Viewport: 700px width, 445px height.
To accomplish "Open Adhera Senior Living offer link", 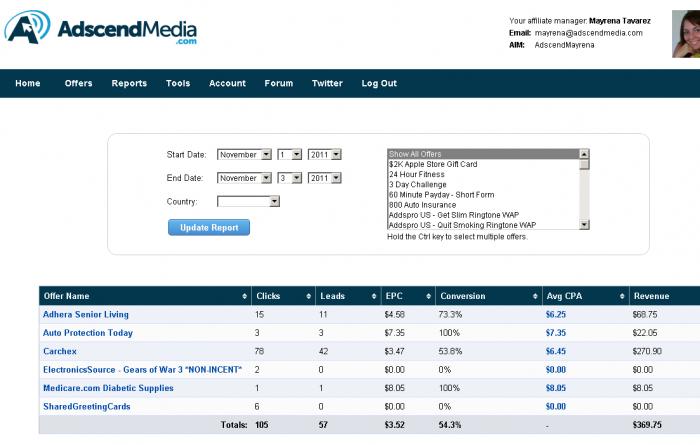I will [x=86, y=315].
